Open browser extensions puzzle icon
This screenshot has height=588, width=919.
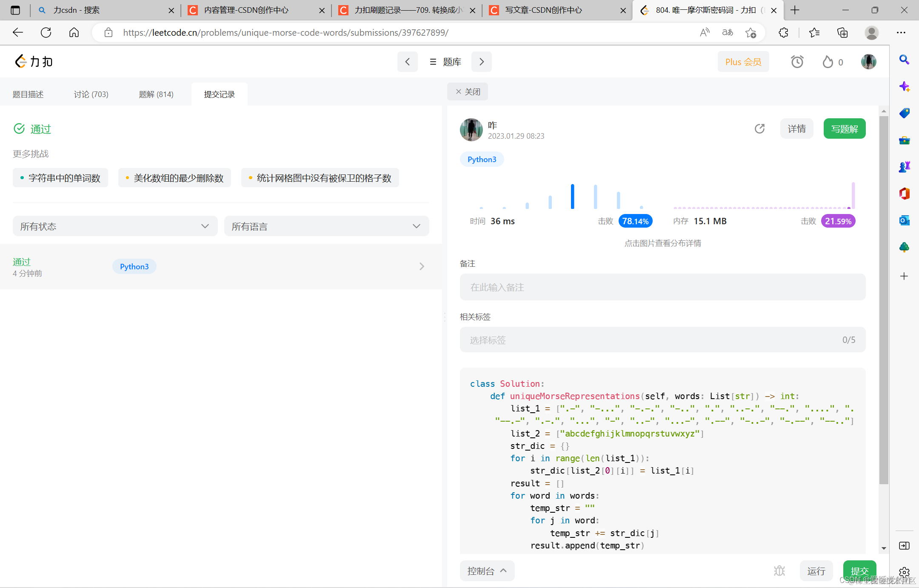(x=783, y=33)
